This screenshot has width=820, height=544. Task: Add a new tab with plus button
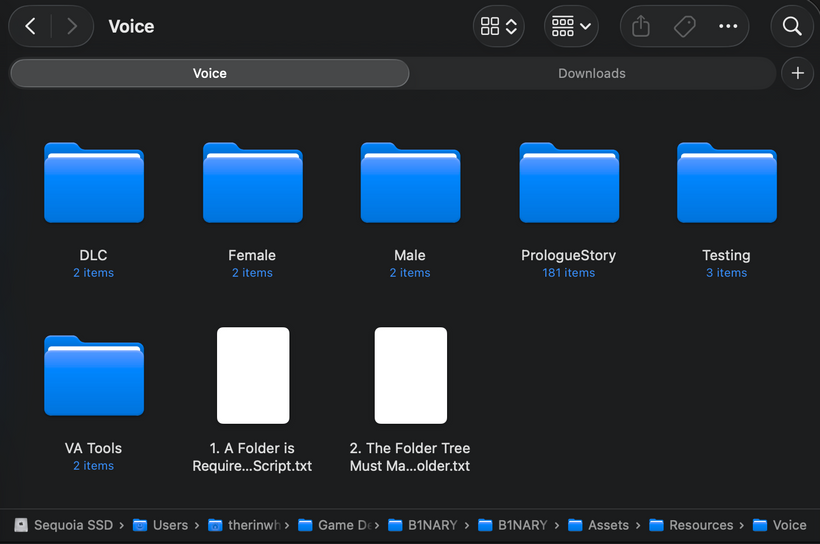tap(797, 73)
